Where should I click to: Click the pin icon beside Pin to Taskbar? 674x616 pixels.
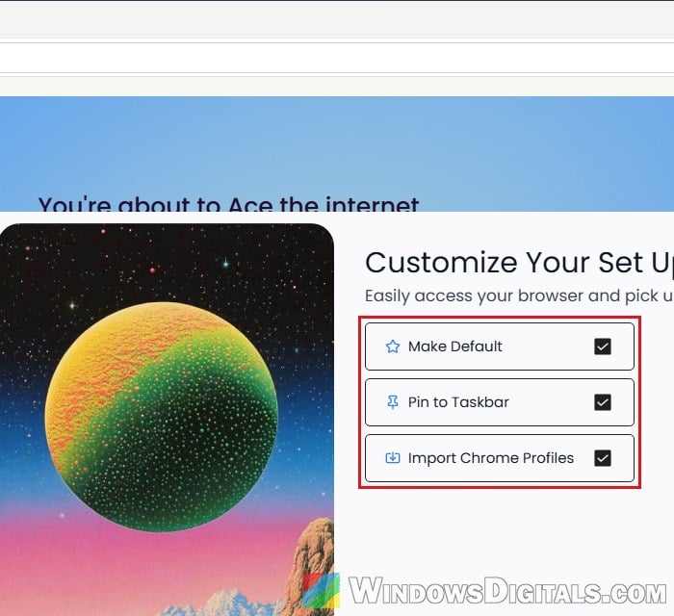pos(393,402)
